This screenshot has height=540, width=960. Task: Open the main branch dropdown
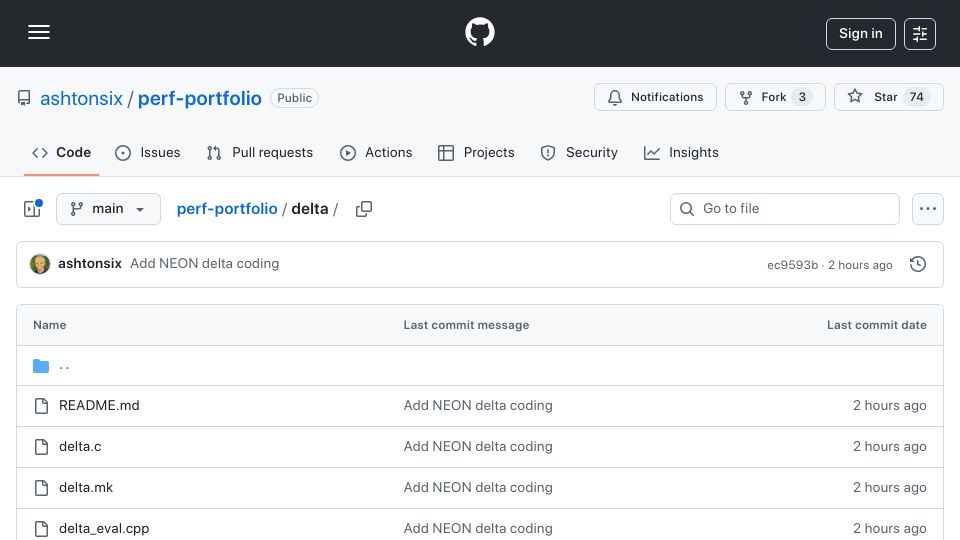(108, 209)
